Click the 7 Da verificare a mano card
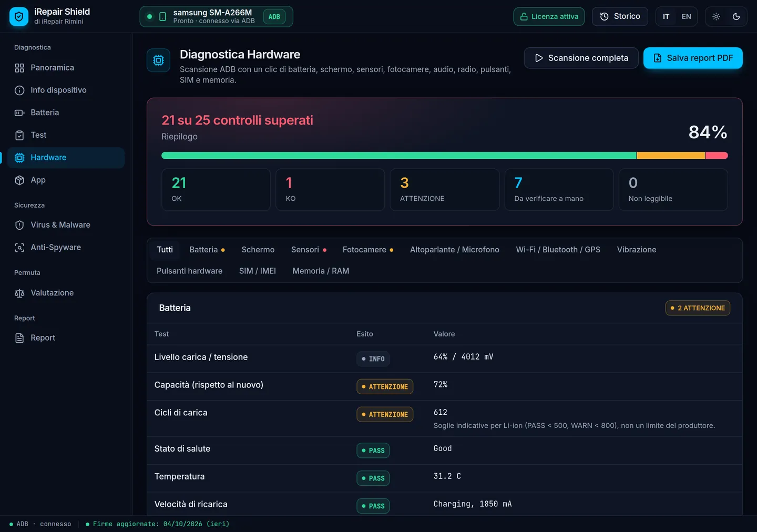This screenshot has width=757, height=532. pos(559,190)
